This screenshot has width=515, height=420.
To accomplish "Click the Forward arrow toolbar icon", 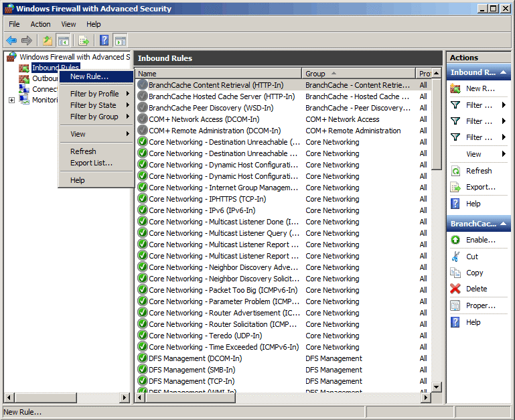I will tap(27, 41).
